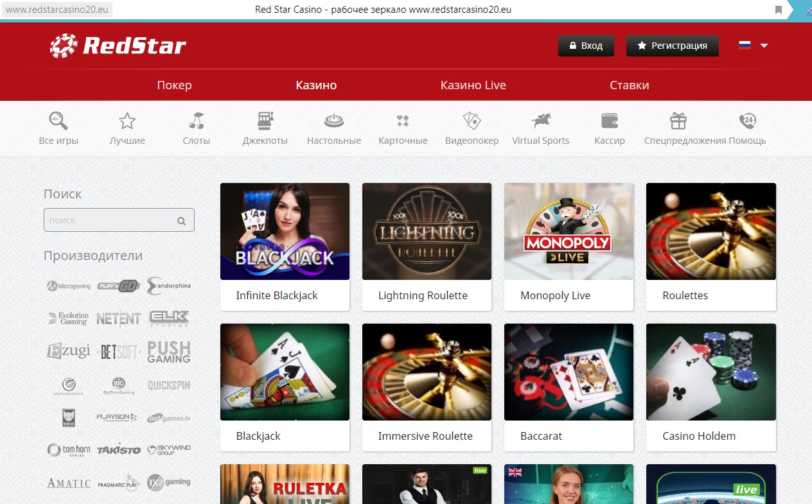Click the Casino Holdem title link
812x504 pixels.
click(699, 436)
